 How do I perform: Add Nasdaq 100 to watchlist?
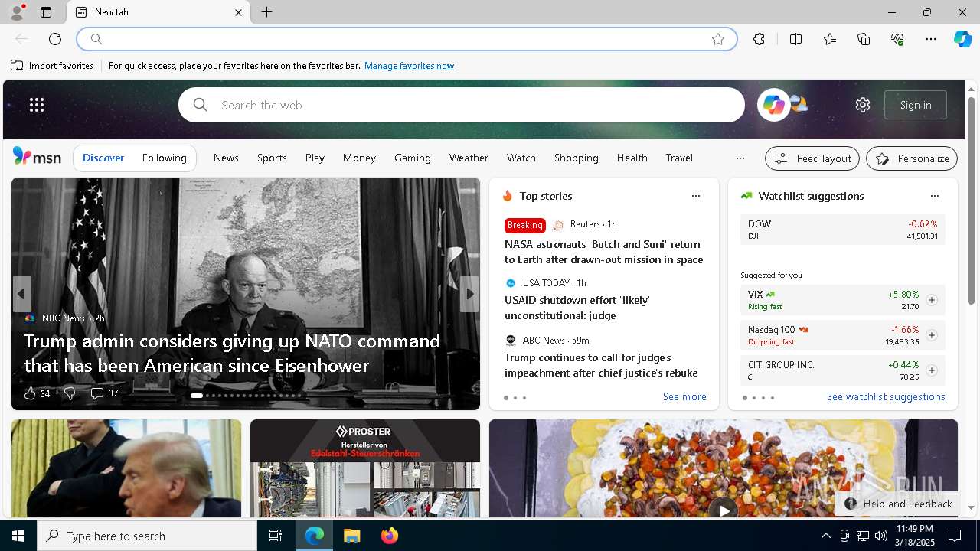pyautogui.click(x=931, y=335)
